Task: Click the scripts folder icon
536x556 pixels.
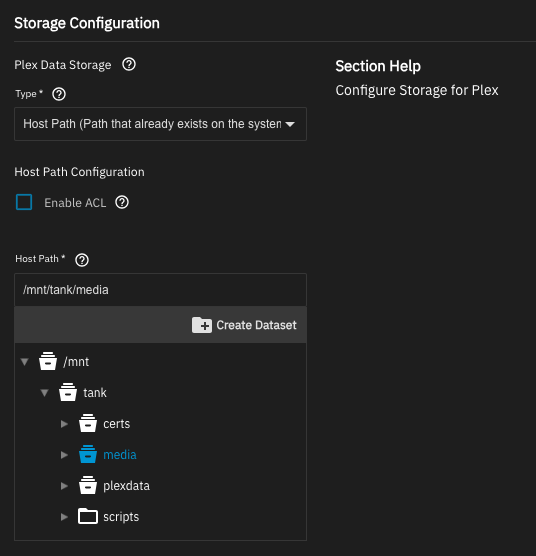Action: (88, 516)
